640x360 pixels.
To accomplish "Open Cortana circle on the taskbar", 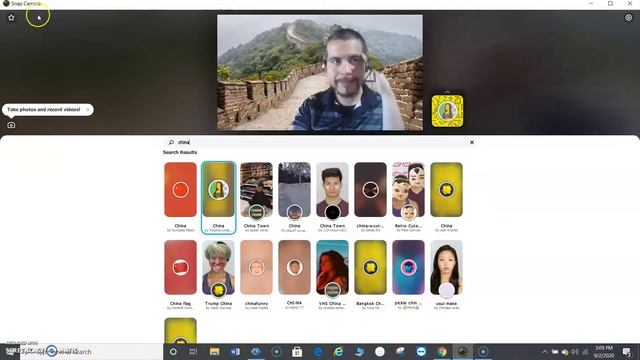I will [173, 351].
